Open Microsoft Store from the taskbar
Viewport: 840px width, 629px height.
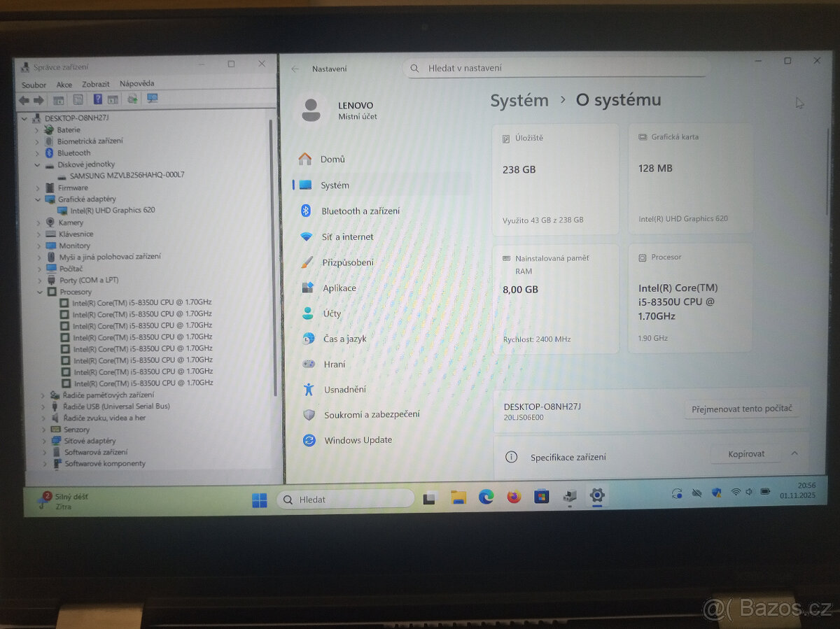tap(542, 497)
